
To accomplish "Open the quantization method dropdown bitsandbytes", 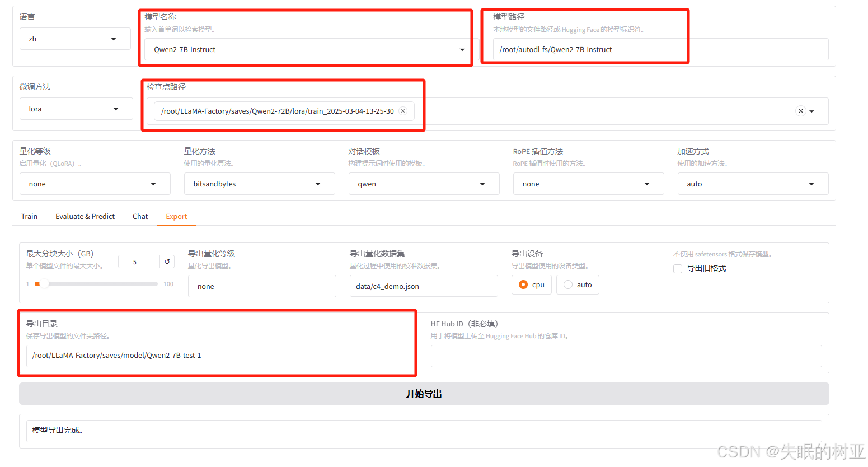I will coord(260,184).
